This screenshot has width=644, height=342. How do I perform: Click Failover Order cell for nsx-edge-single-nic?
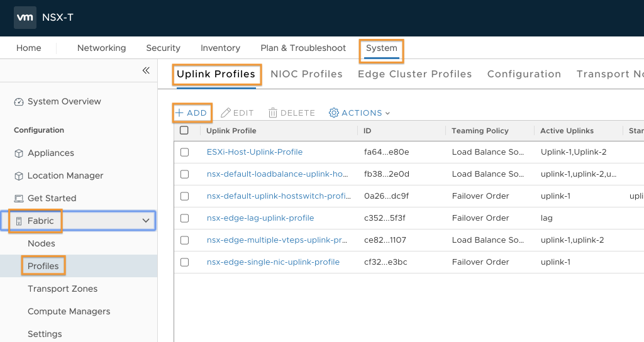click(x=480, y=262)
